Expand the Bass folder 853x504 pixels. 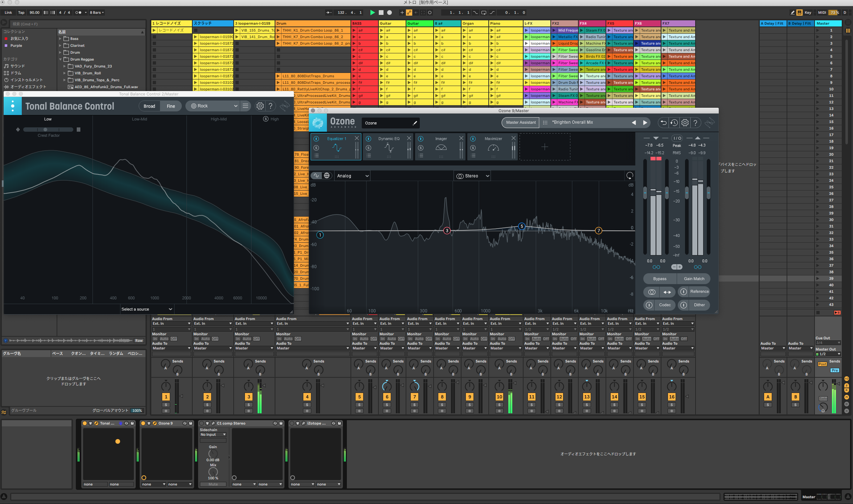point(60,38)
